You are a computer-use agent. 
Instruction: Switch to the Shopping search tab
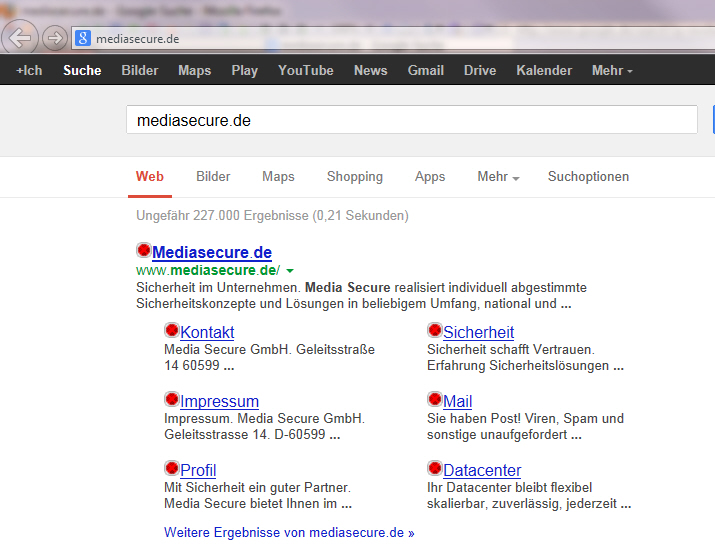(x=355, y=177)
